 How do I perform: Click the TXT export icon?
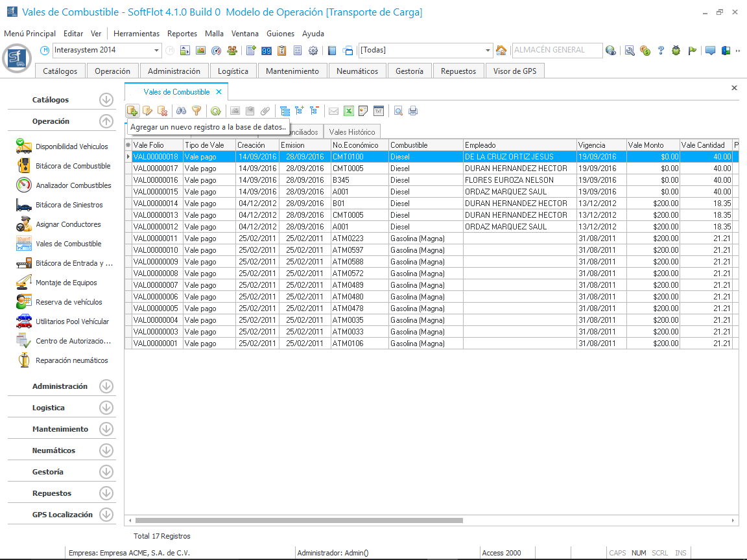click(x=379, y=111)
